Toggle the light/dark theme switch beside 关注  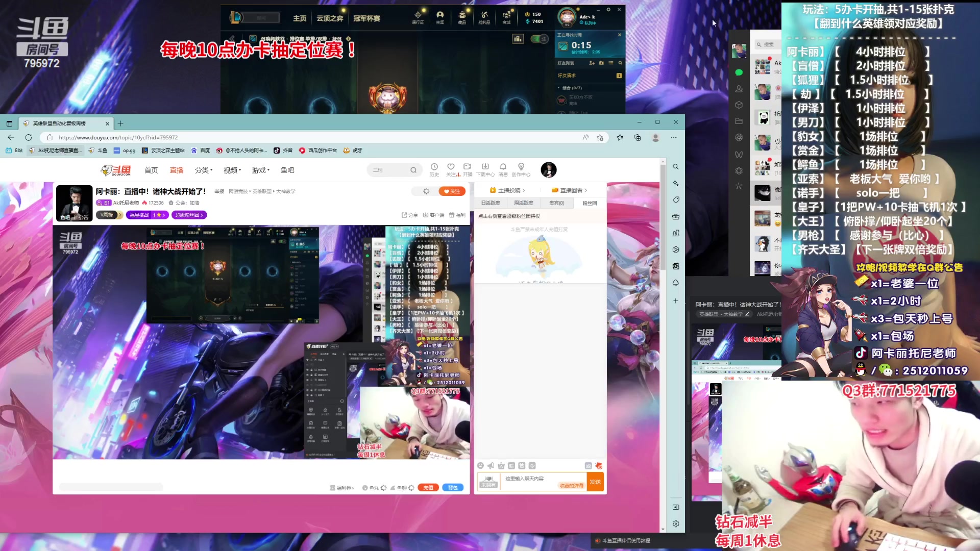tap(426, 191)
